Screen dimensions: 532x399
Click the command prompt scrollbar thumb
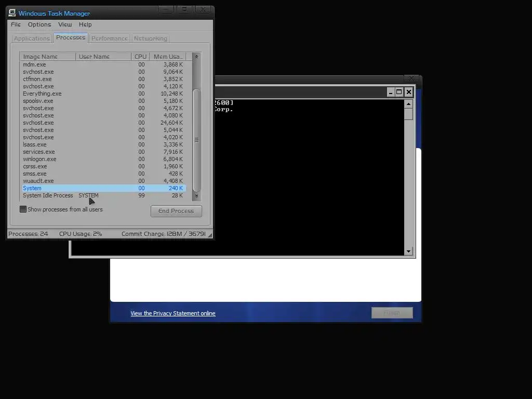(408, 114)
